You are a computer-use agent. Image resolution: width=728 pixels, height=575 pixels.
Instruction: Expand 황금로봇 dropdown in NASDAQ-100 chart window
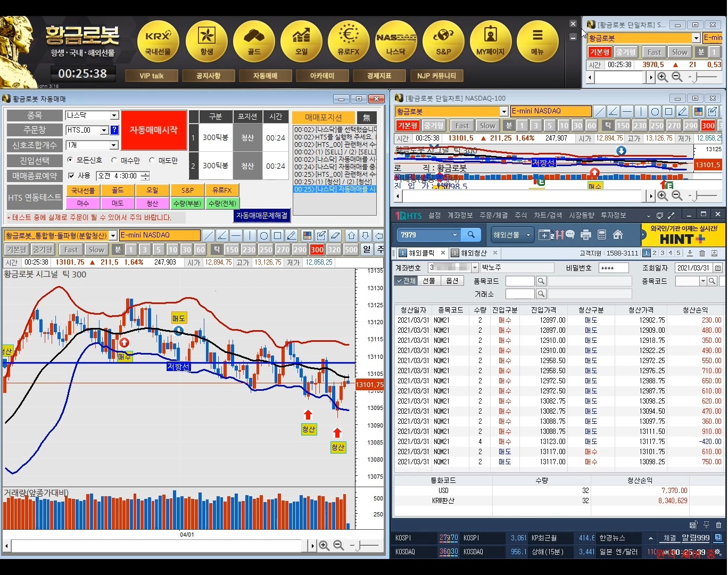(504, 111)
